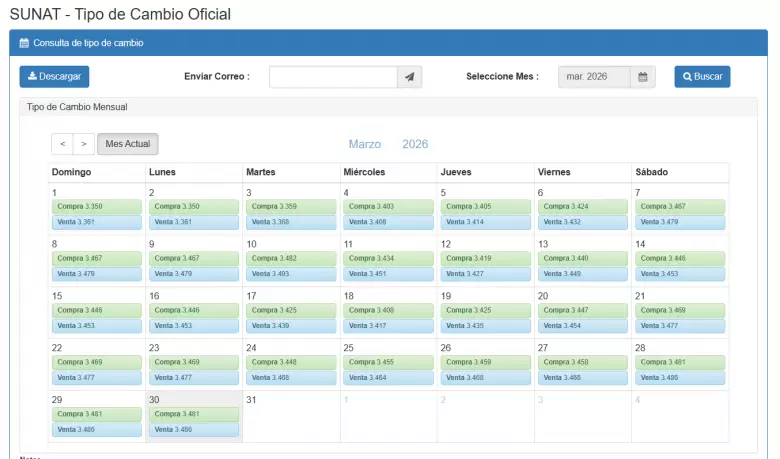The width and height of the screenshot is (780, 459).
Task: Click the Tipo de Cambio Mensual panel header
Action: (77, 107)
